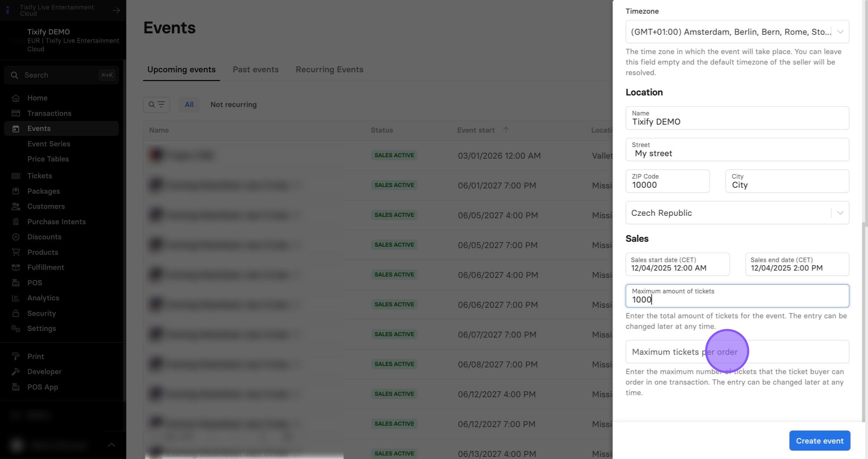Click the Search field in sidebar

point(61,75)
